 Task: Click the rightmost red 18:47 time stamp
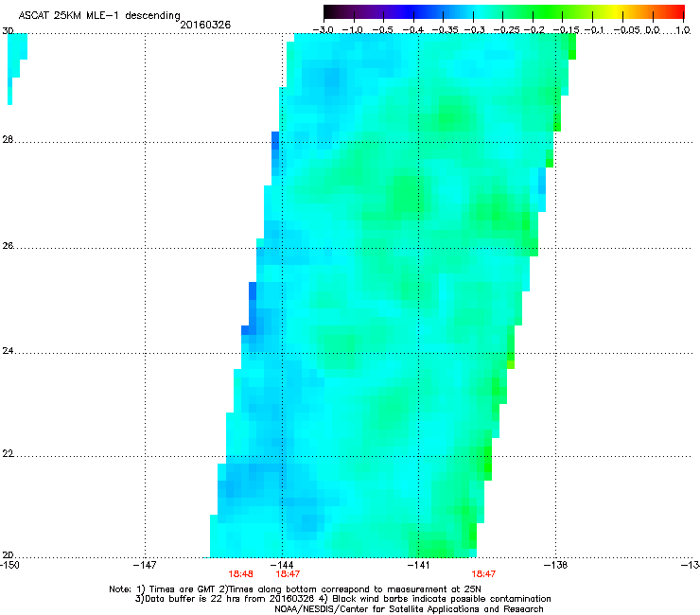(x=483, y=574)
